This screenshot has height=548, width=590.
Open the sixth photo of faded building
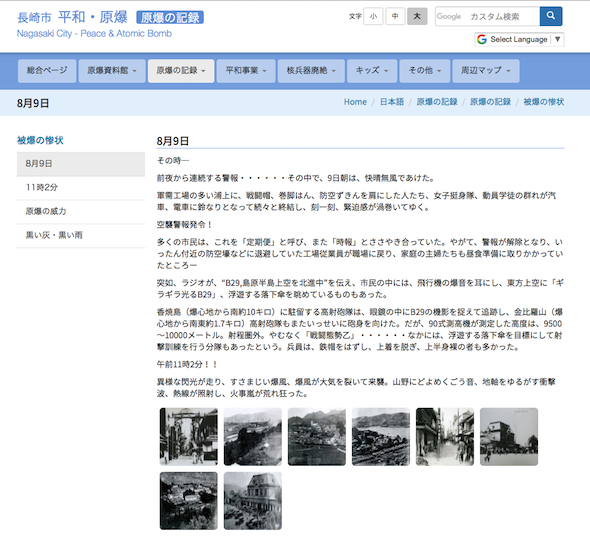click(x=509, y=437)
